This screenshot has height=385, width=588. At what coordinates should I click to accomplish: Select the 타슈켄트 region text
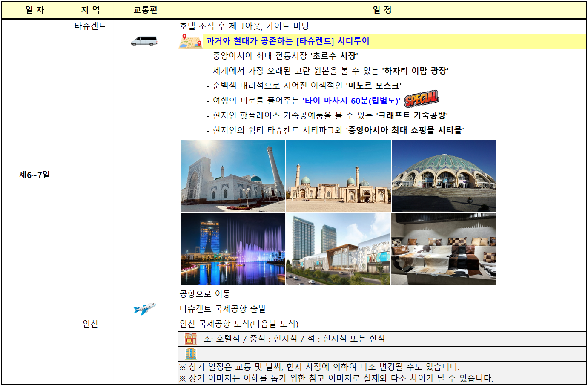click(x=90, y=26)
